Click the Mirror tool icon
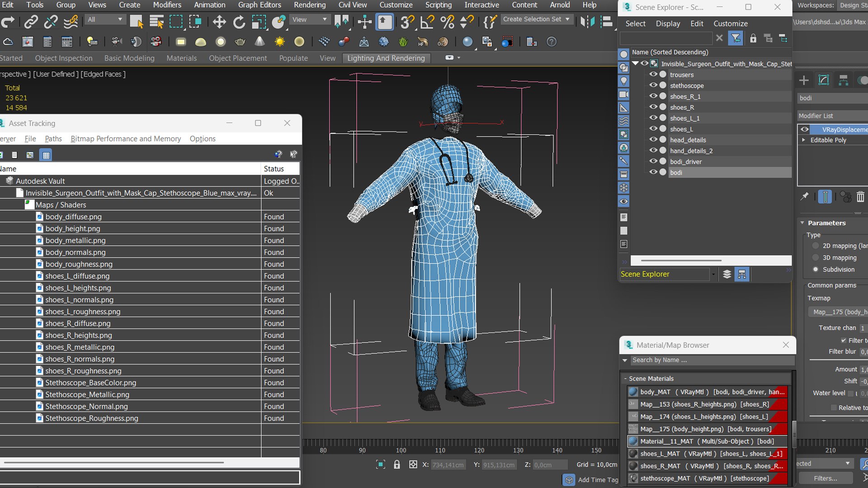 click(x=587, y=21)
